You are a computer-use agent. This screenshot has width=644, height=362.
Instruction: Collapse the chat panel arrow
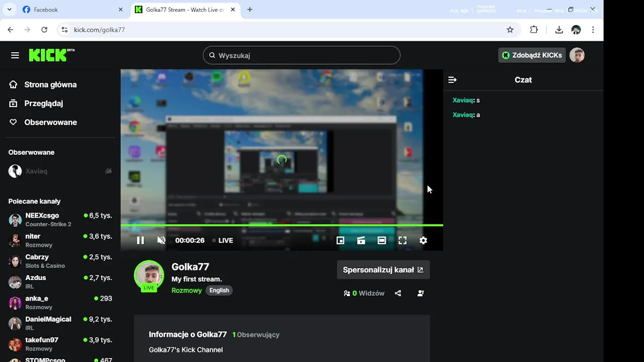point(452,80)
